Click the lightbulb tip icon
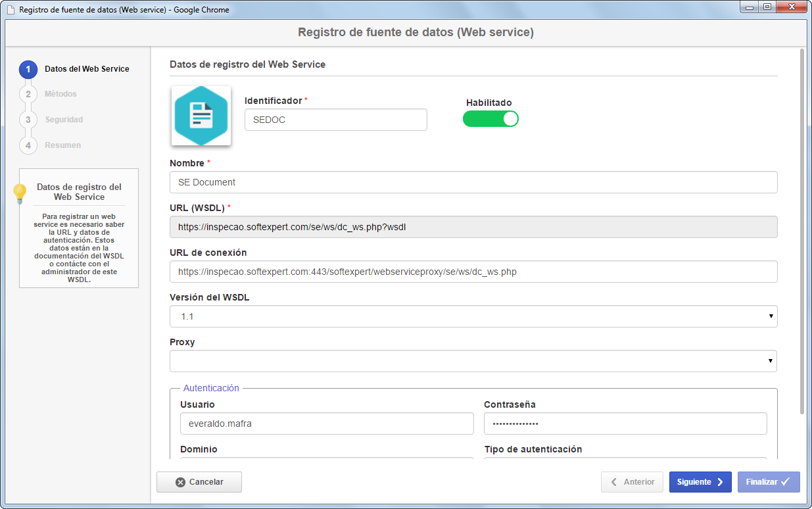The width and height of the screenshot is (812, 509). click(20, 193)
